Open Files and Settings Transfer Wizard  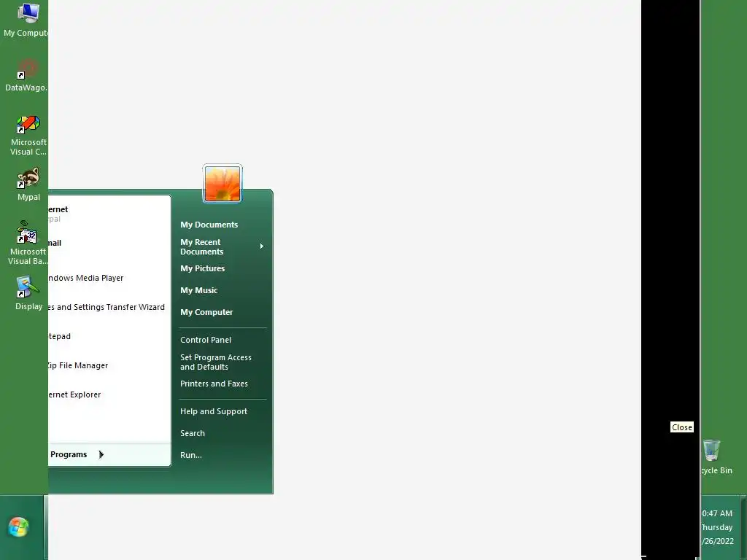coord(109,307)
